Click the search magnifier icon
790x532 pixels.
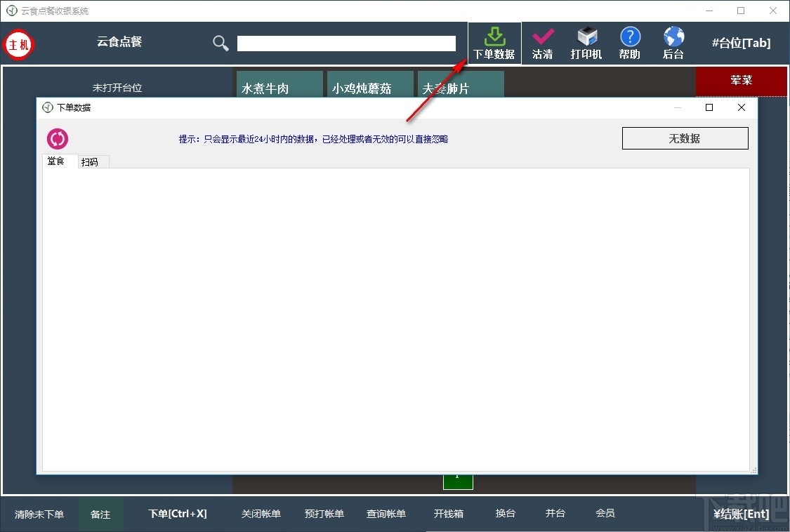220,43
